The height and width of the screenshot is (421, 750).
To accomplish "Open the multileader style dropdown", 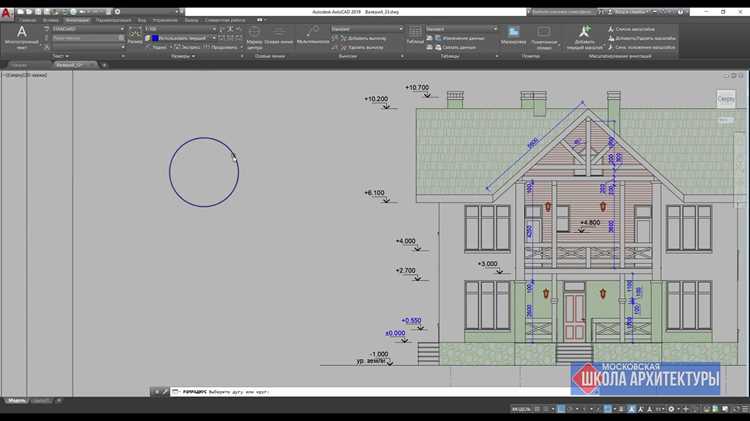I will (x=367, y=29).
